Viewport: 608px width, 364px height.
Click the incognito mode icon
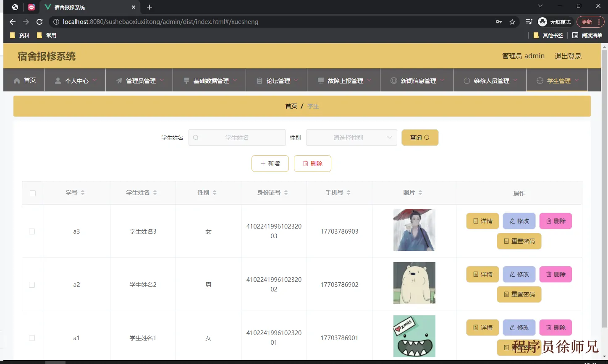tap(542, 22)
